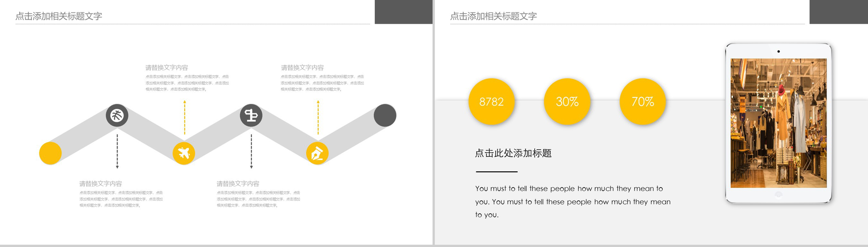This screenshot has width=868, height=247.
Task: Click the small gray paragraph above the airplane arrow
Action: pos(187,83)
